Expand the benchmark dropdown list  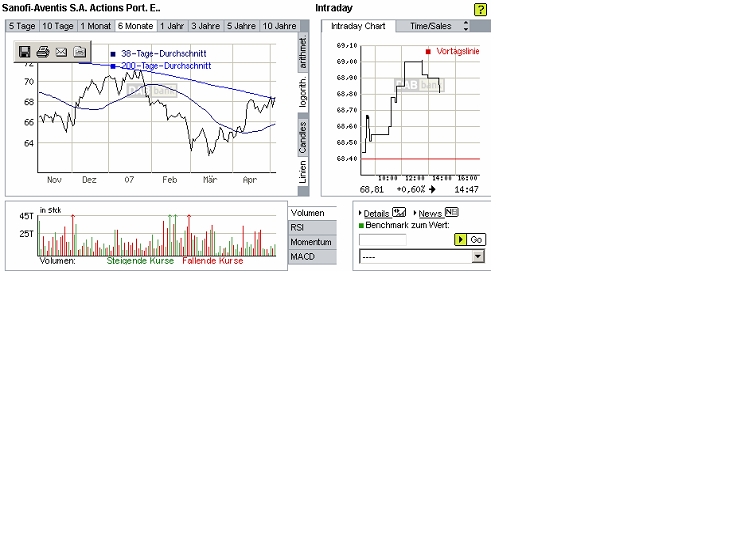pyautogui.click(x=478, y=257)
